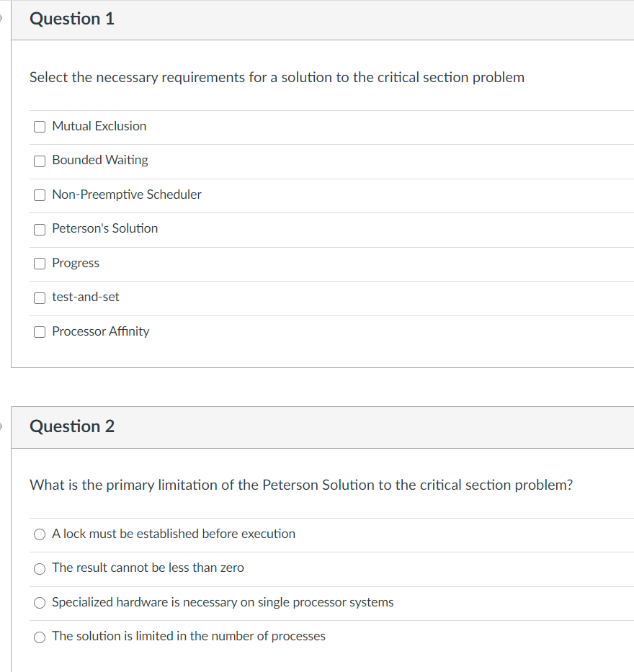Select the answer about limited number of processes
Viewport: 634px width, 672px height.
40,637
